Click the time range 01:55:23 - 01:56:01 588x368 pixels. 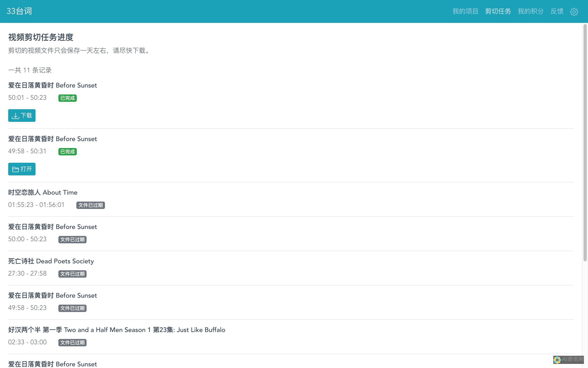click(x=36, y=205)
